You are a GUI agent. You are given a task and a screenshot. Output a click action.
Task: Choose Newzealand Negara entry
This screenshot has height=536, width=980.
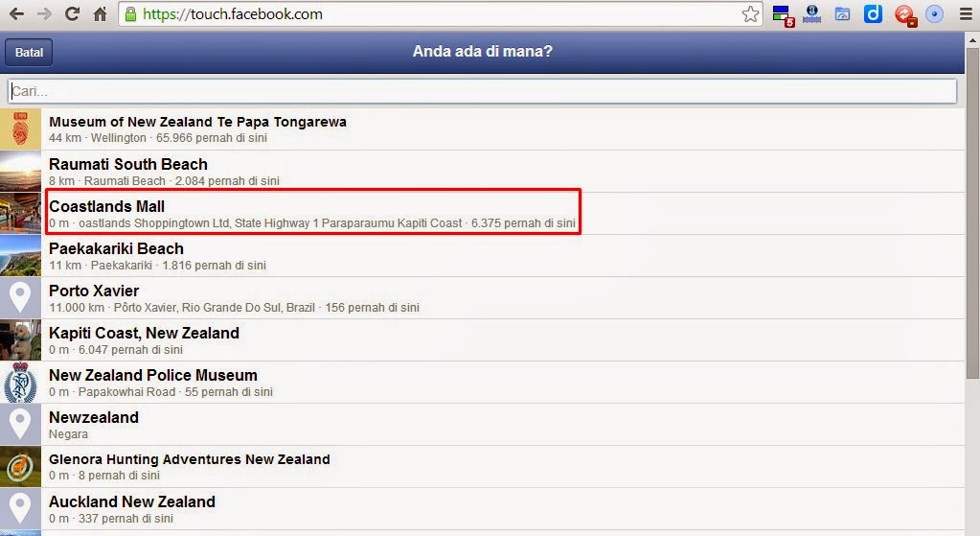(x=482, y=425)
